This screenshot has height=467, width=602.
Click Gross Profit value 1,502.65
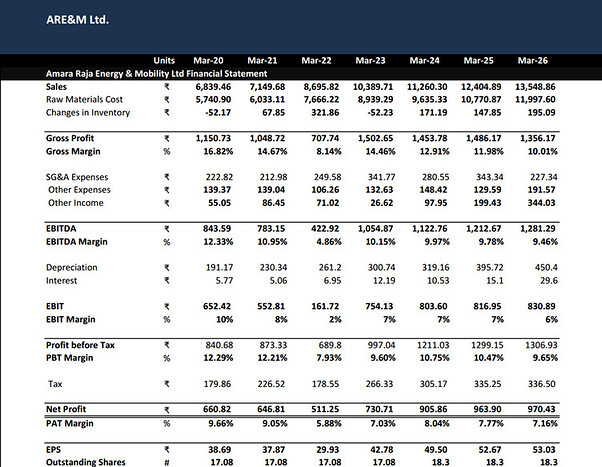[375, 138]
